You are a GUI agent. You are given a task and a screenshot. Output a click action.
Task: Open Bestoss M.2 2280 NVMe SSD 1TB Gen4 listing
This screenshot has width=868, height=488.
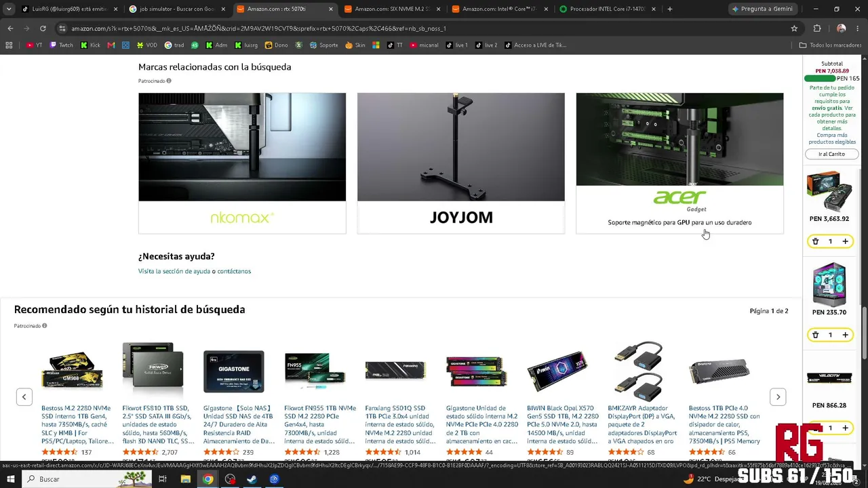(76, 424)
